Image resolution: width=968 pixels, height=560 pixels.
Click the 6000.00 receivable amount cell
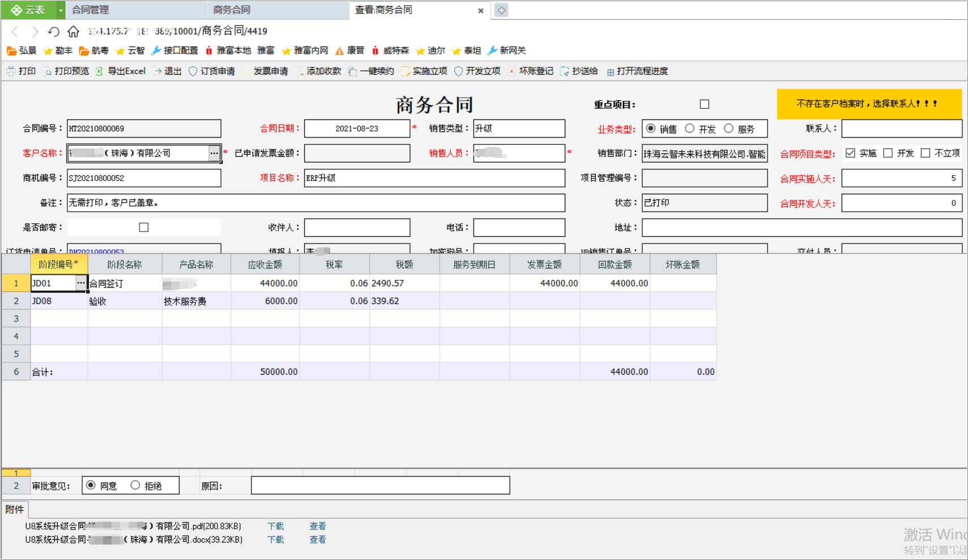(x=265, y=301)
